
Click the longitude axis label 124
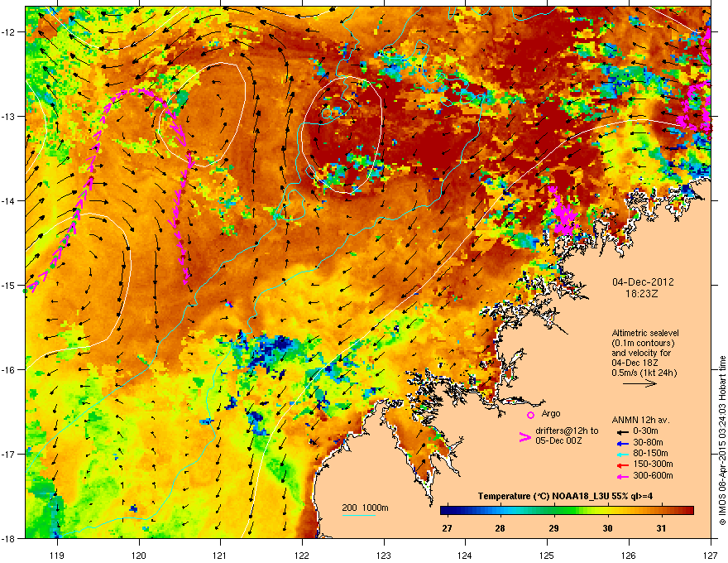(x=465, y=555)
